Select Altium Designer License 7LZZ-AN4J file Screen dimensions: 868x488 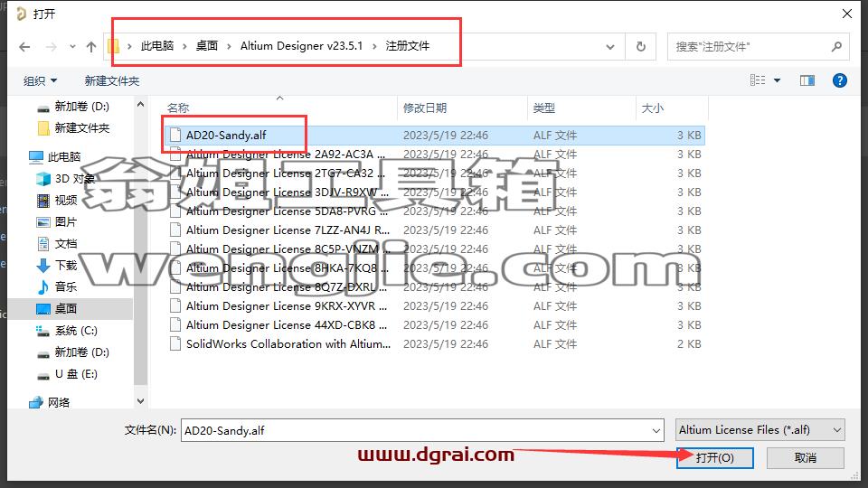pyautogui.click(x=435, y=230)
